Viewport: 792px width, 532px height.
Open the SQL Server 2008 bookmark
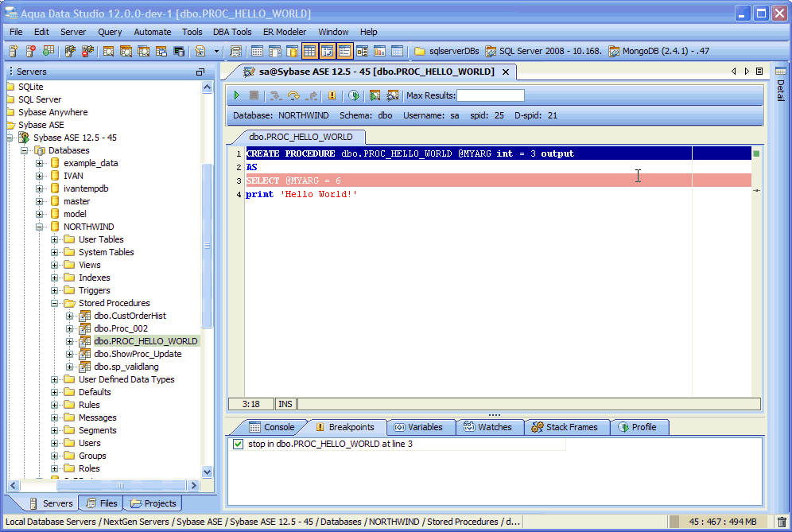coord(544,51)
